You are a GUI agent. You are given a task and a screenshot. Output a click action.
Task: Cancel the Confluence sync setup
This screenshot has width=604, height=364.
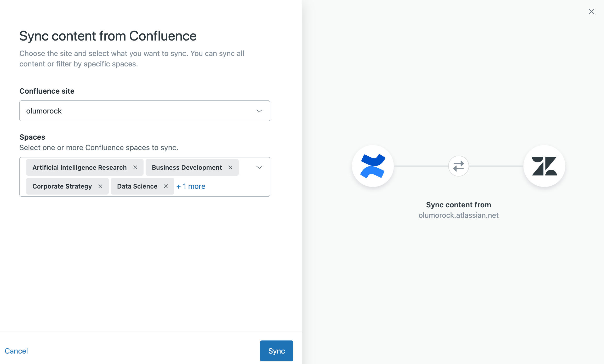[16, 351]
